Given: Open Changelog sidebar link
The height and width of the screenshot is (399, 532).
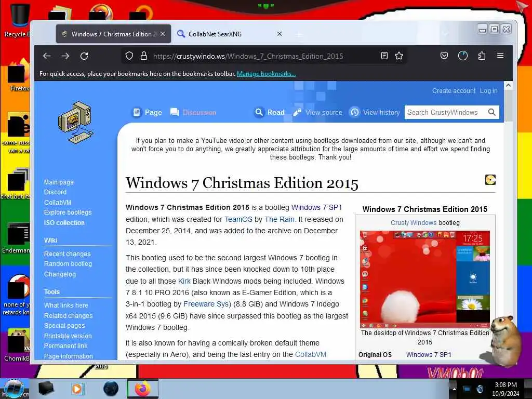Looking at the screenshot, I should (60, 274).
